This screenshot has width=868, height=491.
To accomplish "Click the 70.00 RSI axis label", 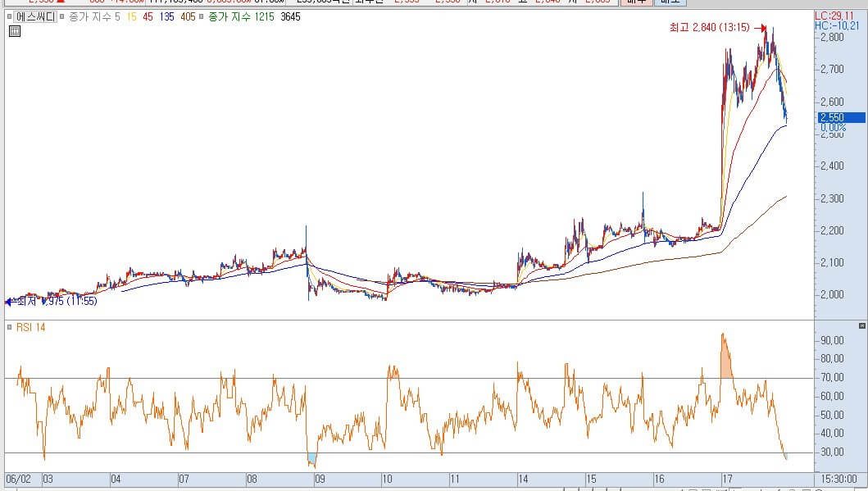I will tap(832, 378).
